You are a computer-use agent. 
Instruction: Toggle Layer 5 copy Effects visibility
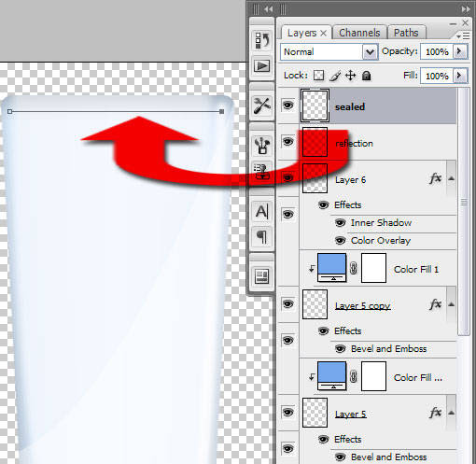324,330
